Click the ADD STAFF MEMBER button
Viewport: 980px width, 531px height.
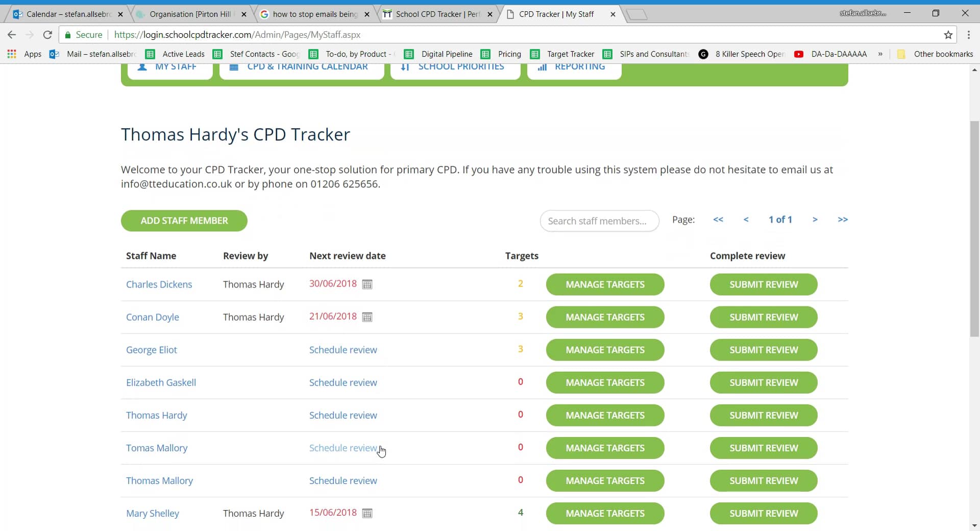pos(184,221)
